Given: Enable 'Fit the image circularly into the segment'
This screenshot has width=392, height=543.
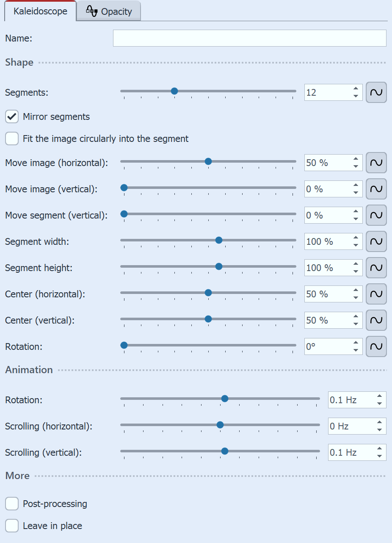Looking at the screenshot, I should [x=11, y=139].
